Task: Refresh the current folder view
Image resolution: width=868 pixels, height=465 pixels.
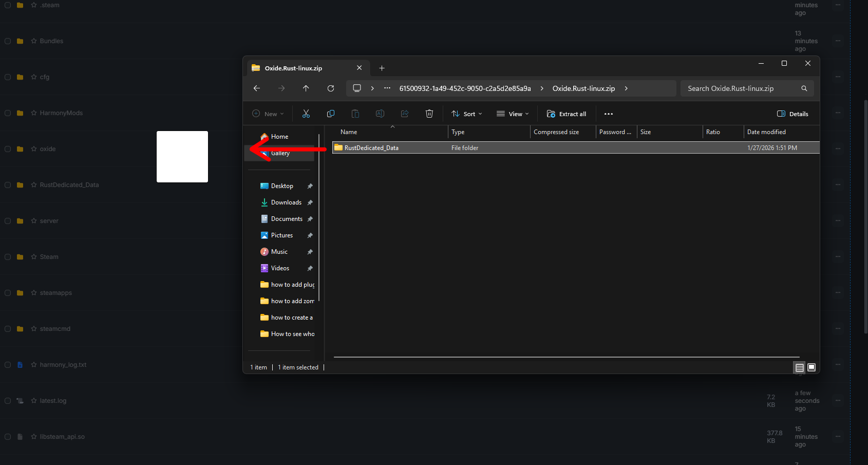Action: (331, 88)
